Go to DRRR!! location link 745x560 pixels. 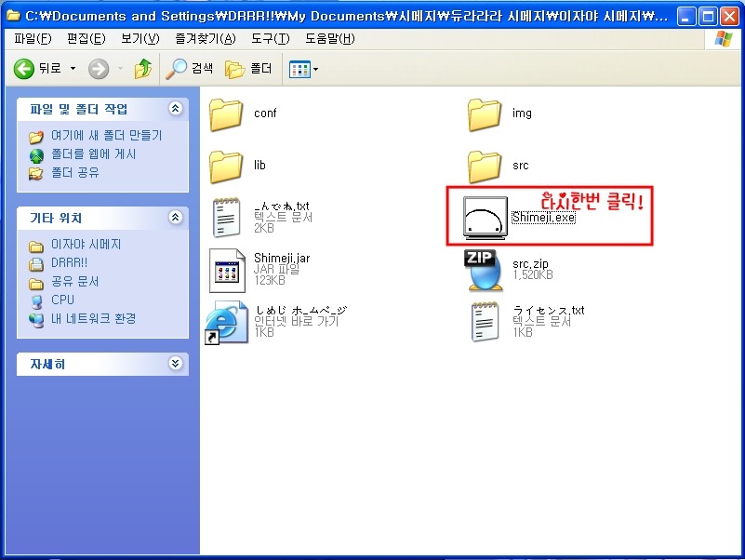tap(70, 262)
